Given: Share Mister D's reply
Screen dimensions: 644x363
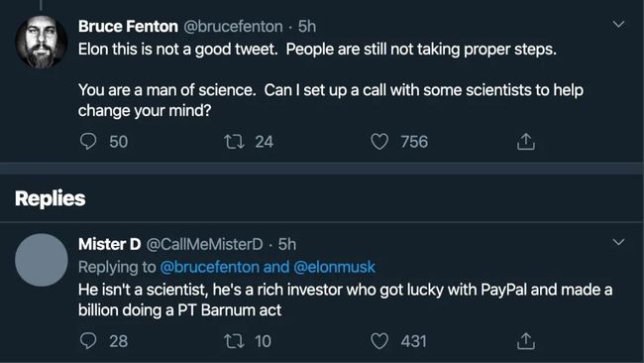Looking at the screenshot, I should click(x=526, y=341).
